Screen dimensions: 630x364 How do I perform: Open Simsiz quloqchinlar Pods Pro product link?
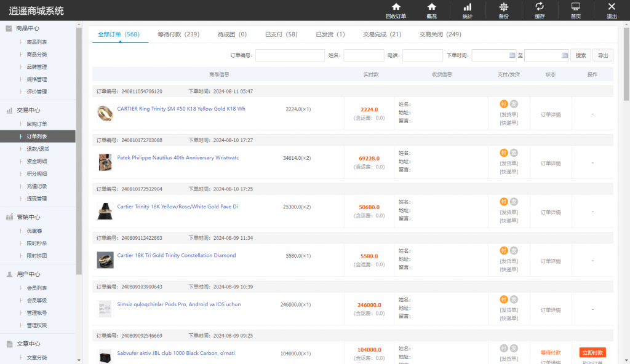click(x=179, y=304)
